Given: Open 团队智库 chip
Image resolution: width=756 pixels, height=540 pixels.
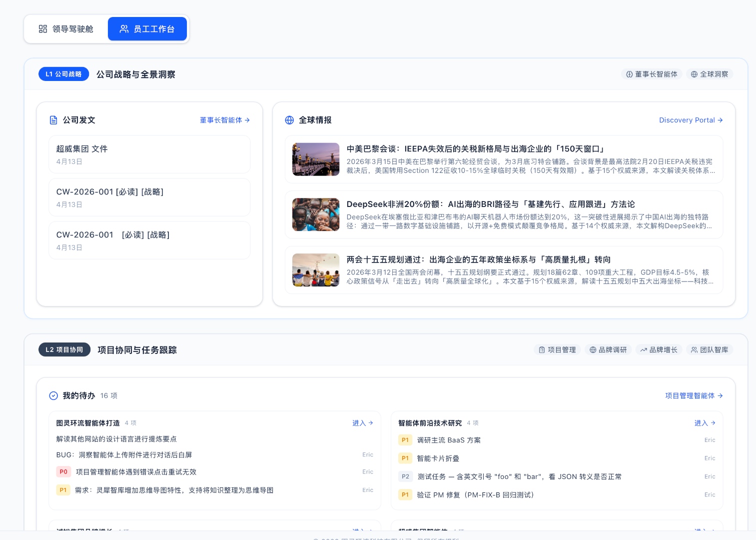Looking at the screenshot, I should tap(710, 350).
